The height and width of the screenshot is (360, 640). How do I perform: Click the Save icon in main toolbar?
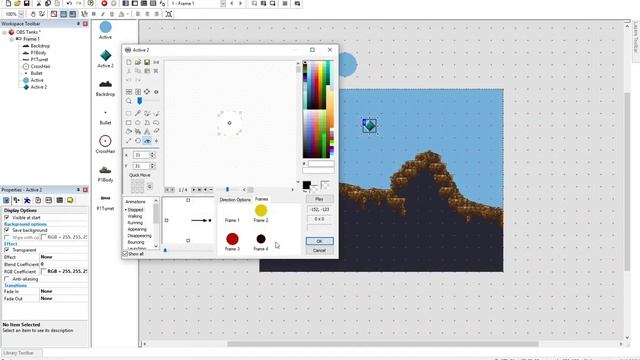pyautogui.click(x=27, y=3)
